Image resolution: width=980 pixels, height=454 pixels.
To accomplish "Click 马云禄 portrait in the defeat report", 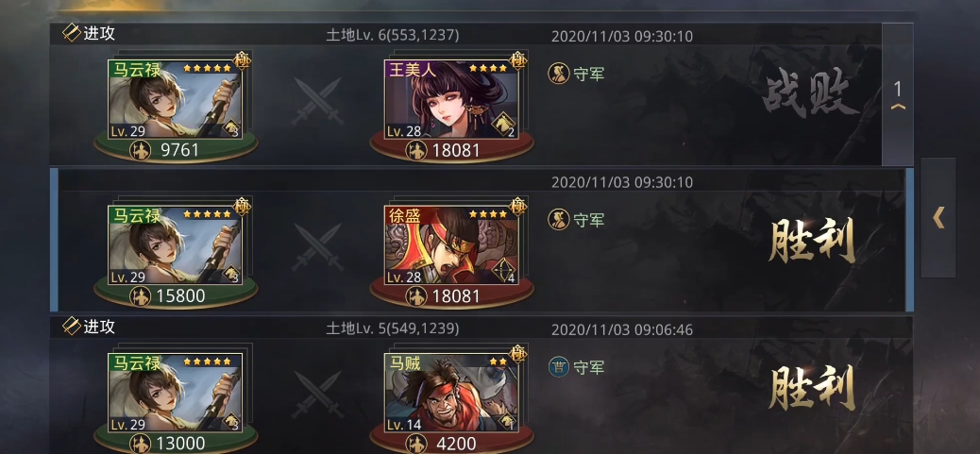I will coord(175,99).
